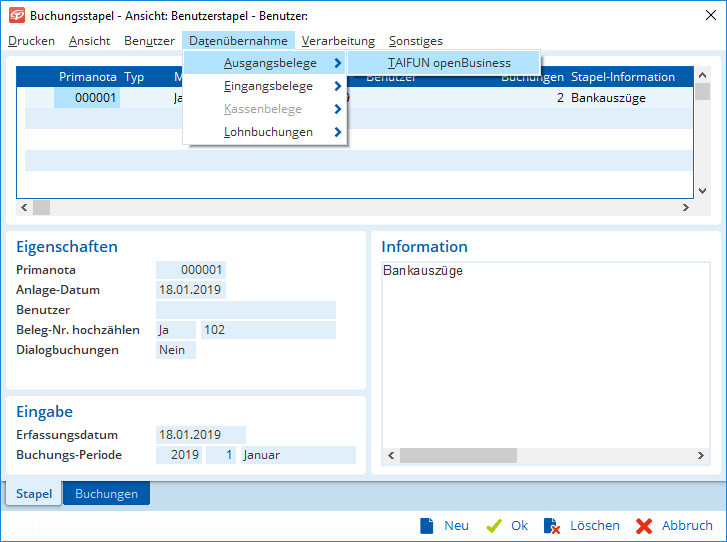The image size is (727, 542).
Task: Click the red Abbruch X icon
Action: (x=644, y=526)
